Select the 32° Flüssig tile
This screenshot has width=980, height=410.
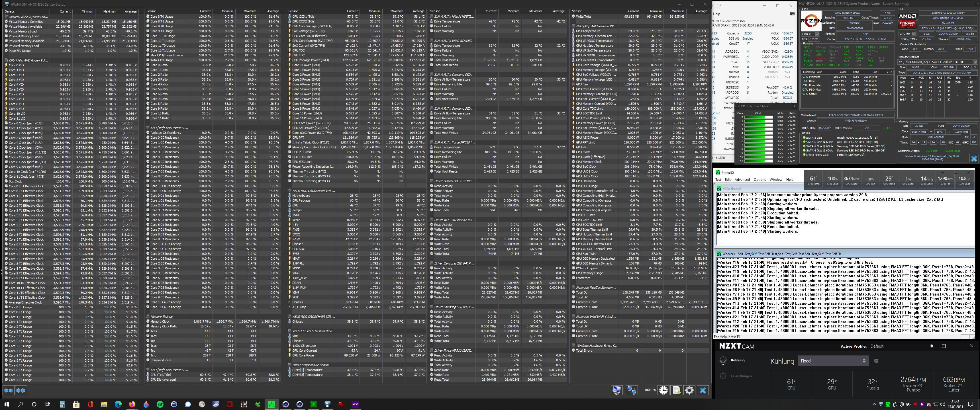(872, 384)
